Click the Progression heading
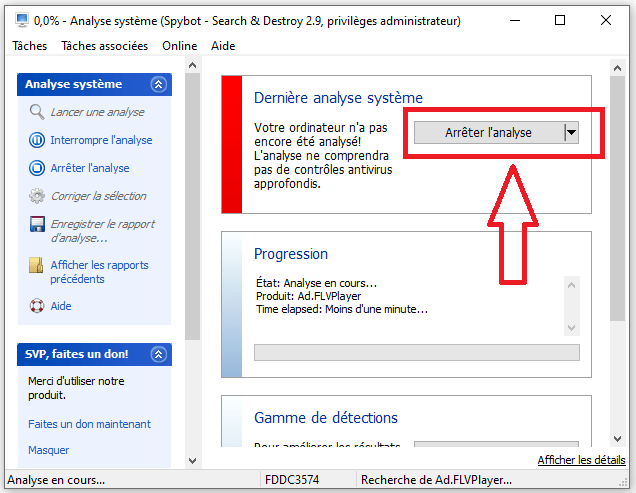The image size is (636, 493). coord(291,254)
